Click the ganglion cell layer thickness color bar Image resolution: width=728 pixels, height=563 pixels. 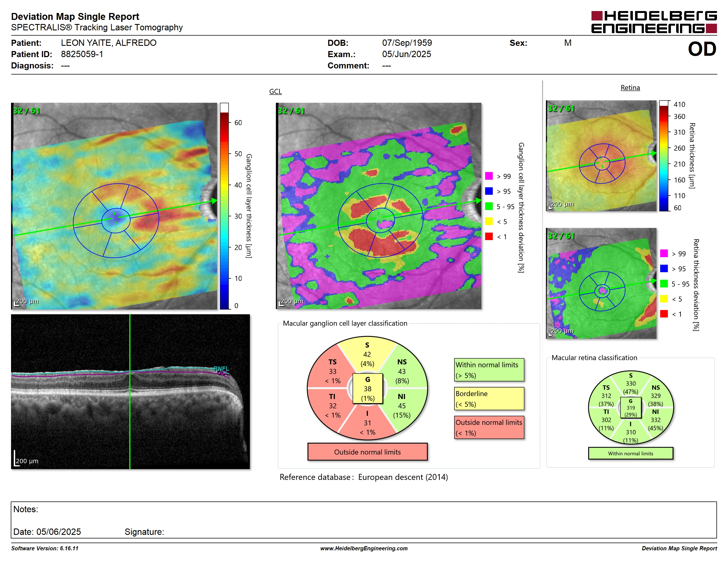tap(224, 206)
